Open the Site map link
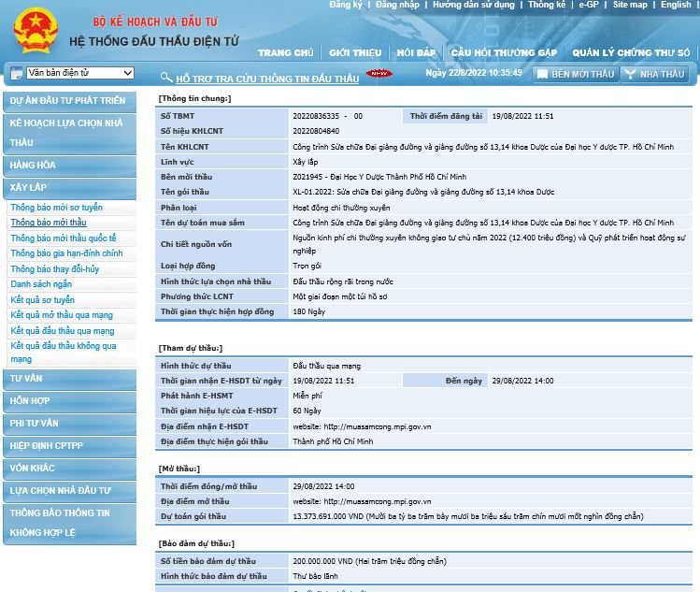 (x=630, y=5)
